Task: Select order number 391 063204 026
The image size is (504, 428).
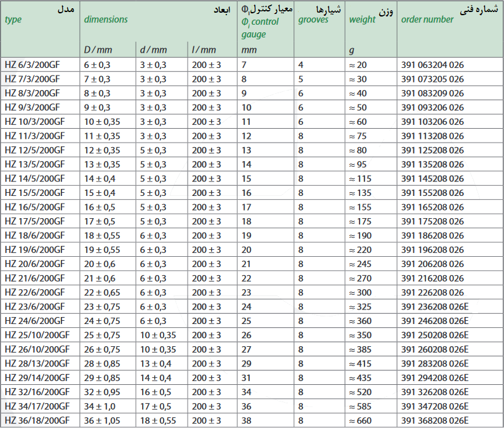Action: tap(432, 65)
